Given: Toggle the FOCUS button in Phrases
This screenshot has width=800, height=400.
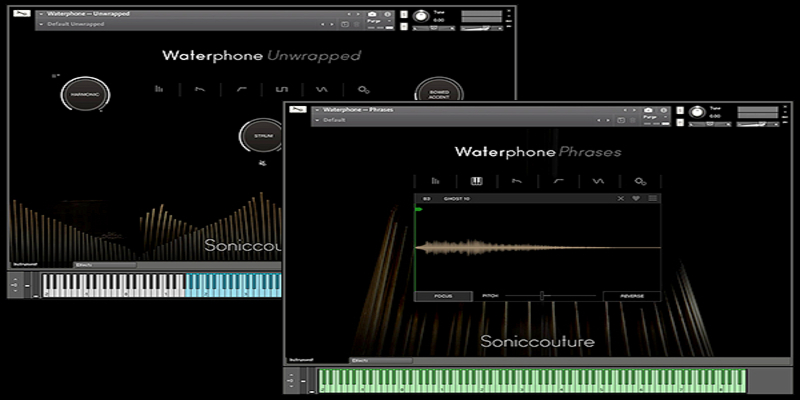Looking at the screenshot, I should (x=443, y=296).
